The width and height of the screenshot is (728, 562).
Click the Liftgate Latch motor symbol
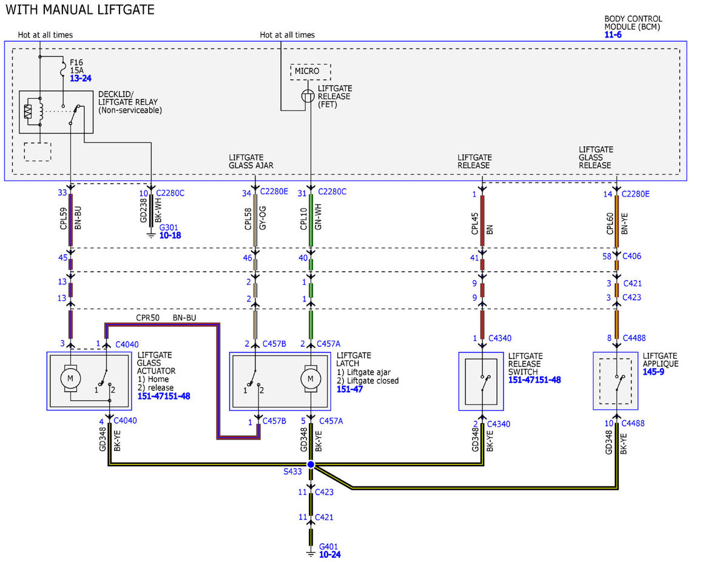click(x=311, y=379)
